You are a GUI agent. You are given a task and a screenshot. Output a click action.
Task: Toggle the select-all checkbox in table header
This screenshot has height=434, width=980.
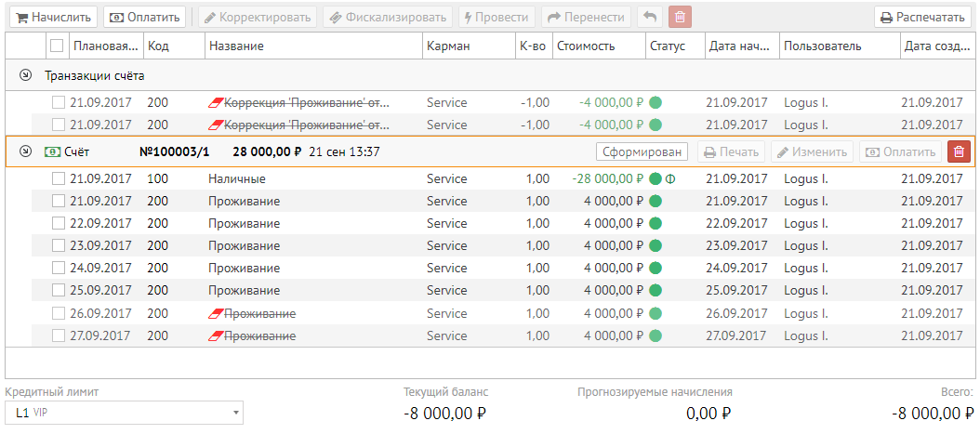(x=58, y=46)
